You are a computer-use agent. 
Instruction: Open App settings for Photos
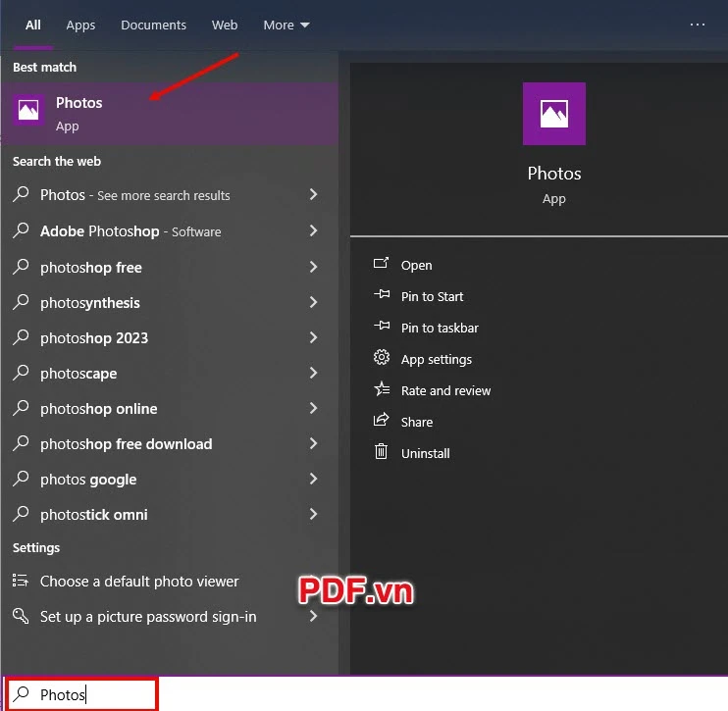pyautogui.click(x=437, y=360)
